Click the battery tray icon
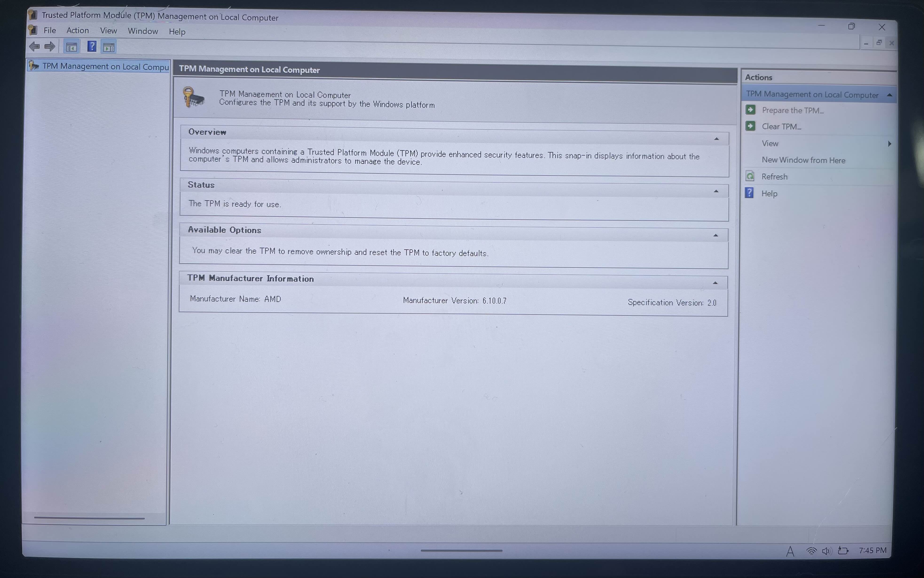 pyautogui.click(x=843, y=550)
